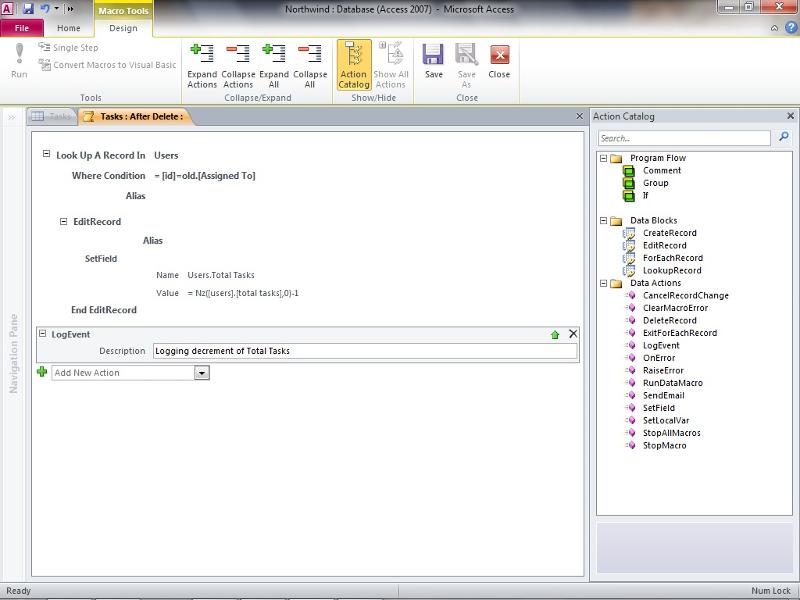Viewport: 800px width, 600px height.
Task: Minimize the ribbon with caret icon
Action: coord(774,29)
